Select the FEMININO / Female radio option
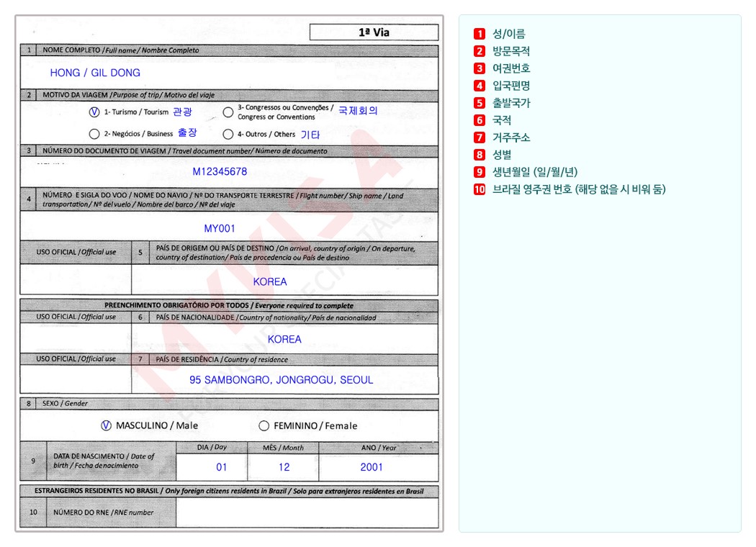This screenshot has height=547, width=756. (x=264, y=425)
